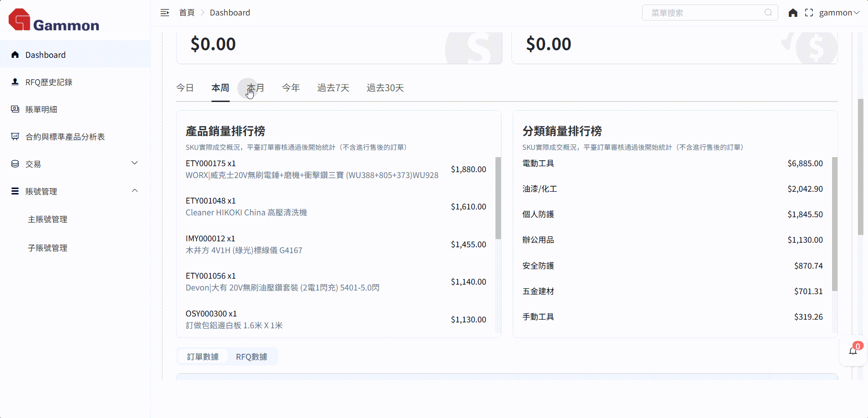The height and width of the screenshot is (418, 868).
Task: Open RFQ歷史記錄 from sidebar
Action: click(49, 82)
